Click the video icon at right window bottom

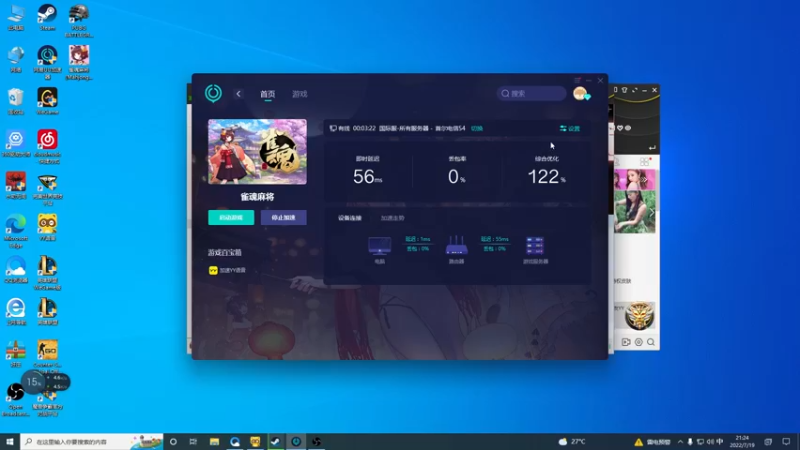coord(626,342)
